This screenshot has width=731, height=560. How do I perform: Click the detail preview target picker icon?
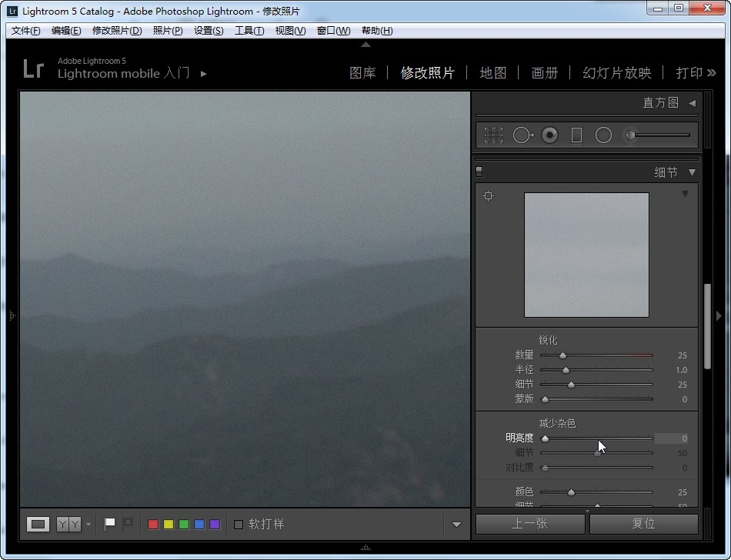488,196
